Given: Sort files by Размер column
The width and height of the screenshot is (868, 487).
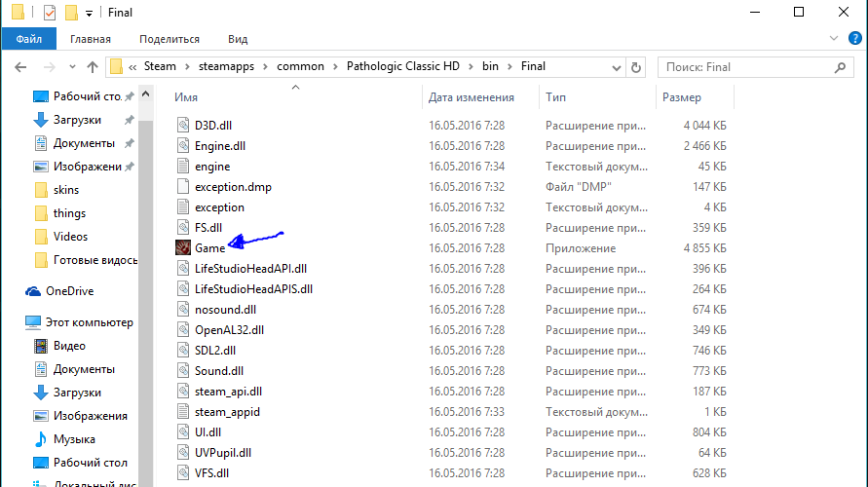Looking at the screenshot, I should [682, 97].
